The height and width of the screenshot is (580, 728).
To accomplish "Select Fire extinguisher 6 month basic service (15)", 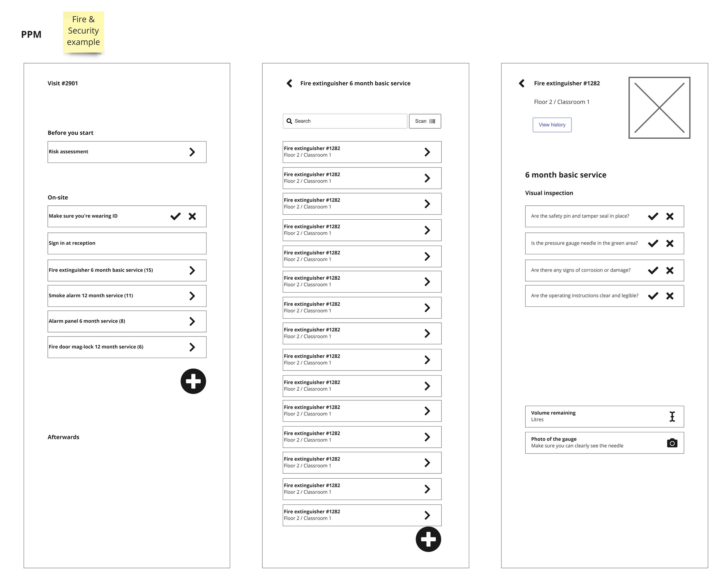I will (x=127, y=270).
